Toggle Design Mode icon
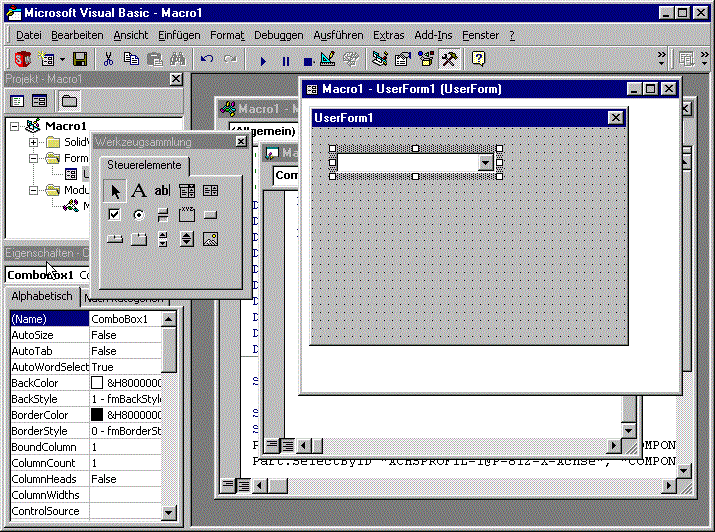The height and width of the screenshot is (532, 715). [x=328, y=59]
